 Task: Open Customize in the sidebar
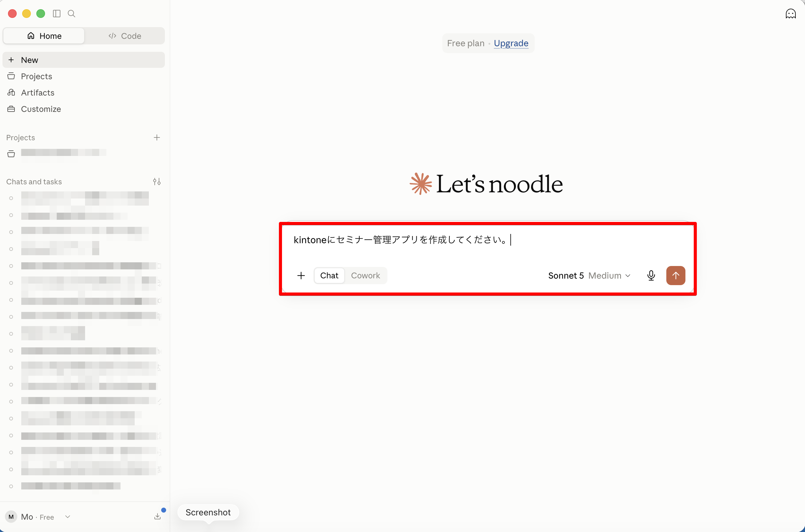84,109
